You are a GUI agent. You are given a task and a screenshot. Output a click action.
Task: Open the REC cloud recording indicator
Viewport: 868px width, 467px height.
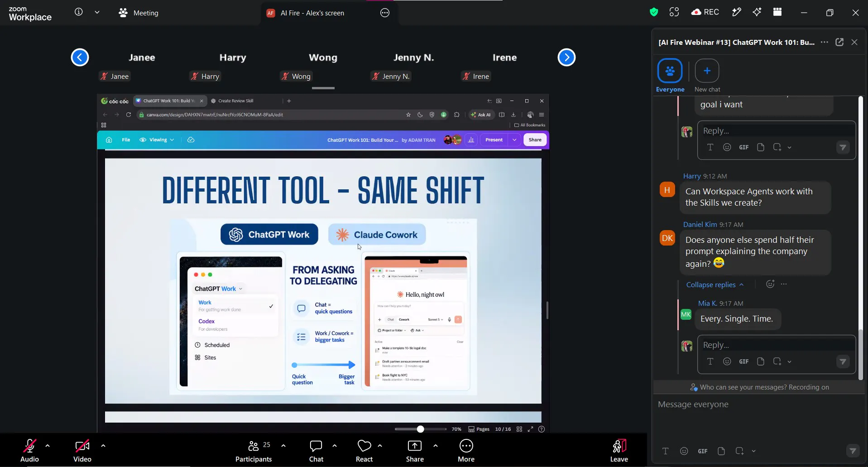click(705, 12)
